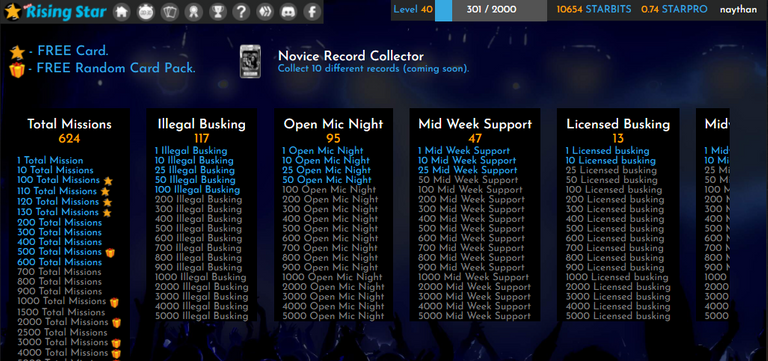Select '10 Licensed busking' achievement
The height and width of the screenshot is (361, 768).
pos(610,161)
